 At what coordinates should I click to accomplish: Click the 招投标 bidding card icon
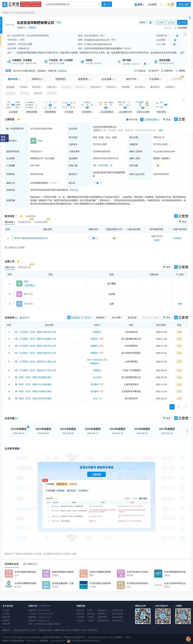pos(82,61)
